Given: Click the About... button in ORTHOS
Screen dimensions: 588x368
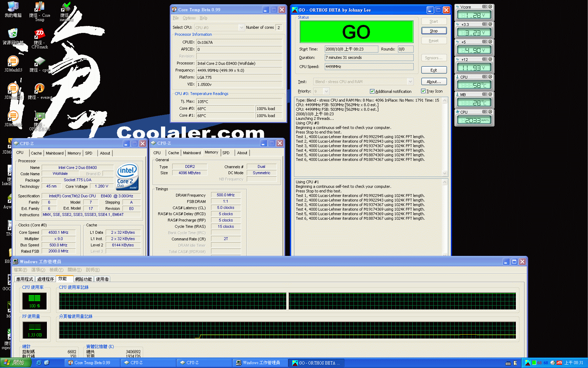Looking at the screenshot, I should coord(434,82).
